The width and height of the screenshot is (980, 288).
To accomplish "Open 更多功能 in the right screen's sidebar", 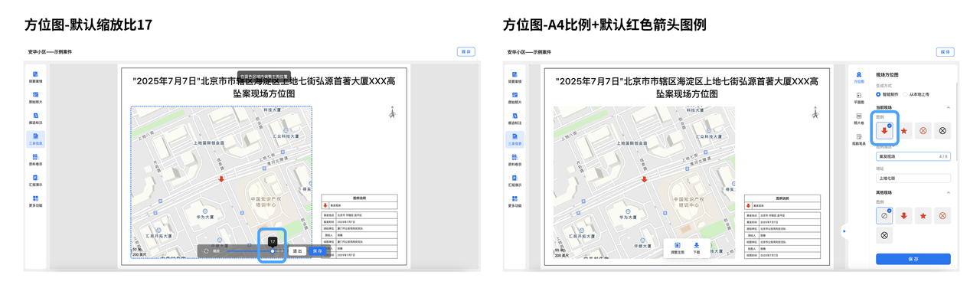I will coord(515,201).
